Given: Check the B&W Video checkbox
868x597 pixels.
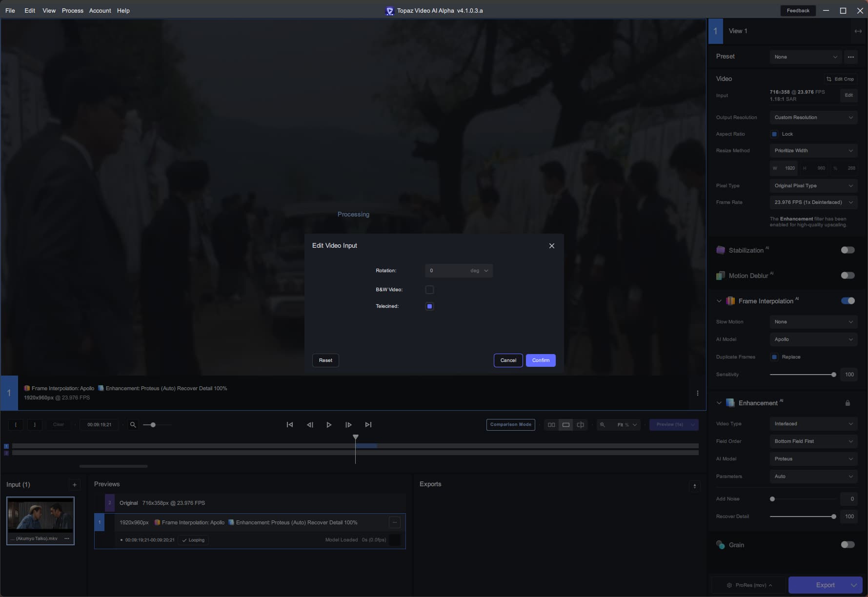Looking at the screenshot, I should click(x=429, y=289).
